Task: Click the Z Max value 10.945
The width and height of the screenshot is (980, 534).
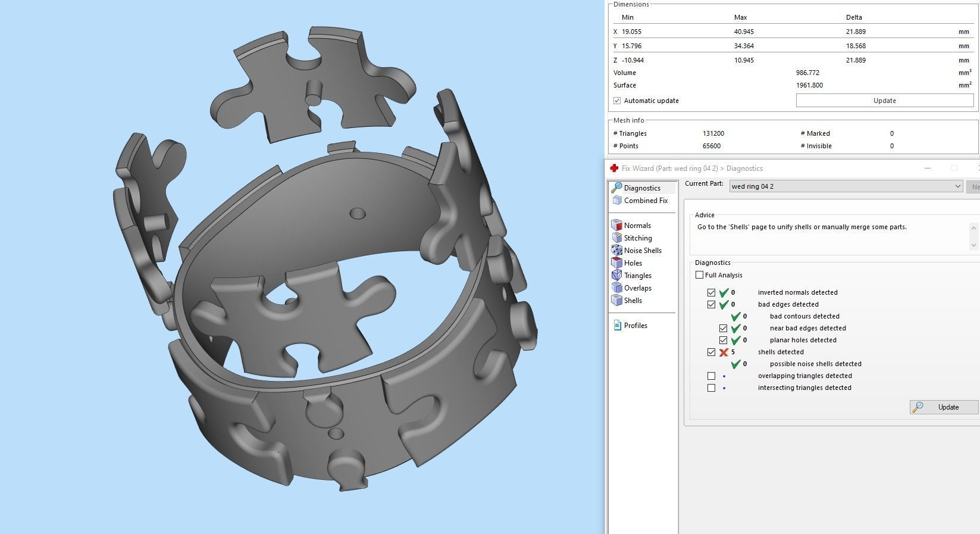Action: tap(744, 60)
